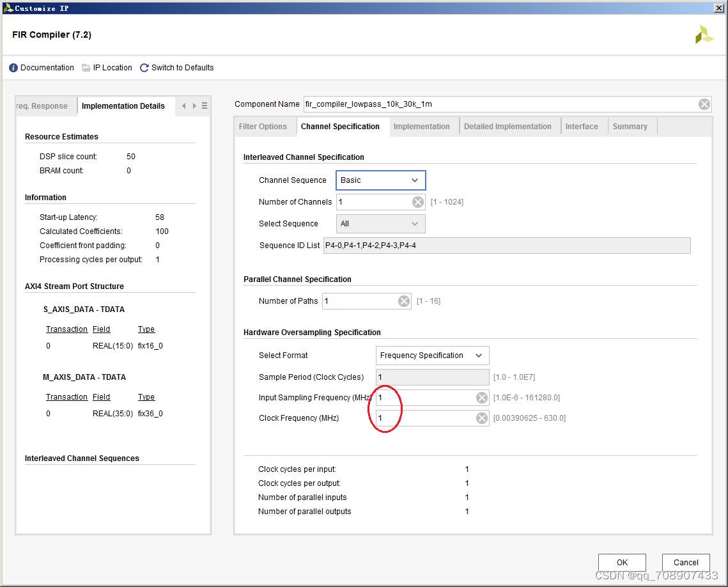Screen dimensions: 728x587
Task: Clear the Number of Channels value
Action: point(418,202)
